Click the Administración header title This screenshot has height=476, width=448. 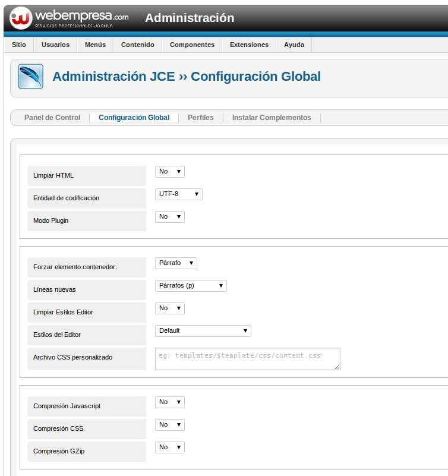(190, 18)
